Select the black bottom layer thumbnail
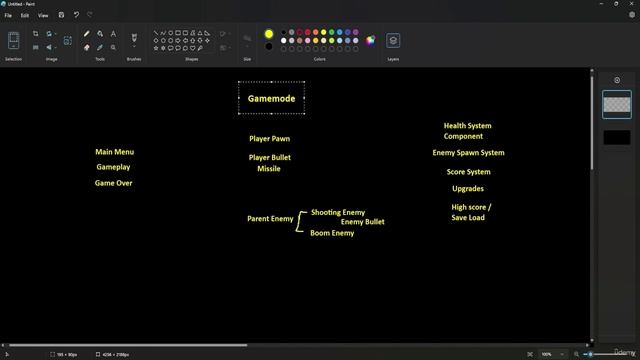The image size is (640, 360). click(x=617, y=138)
